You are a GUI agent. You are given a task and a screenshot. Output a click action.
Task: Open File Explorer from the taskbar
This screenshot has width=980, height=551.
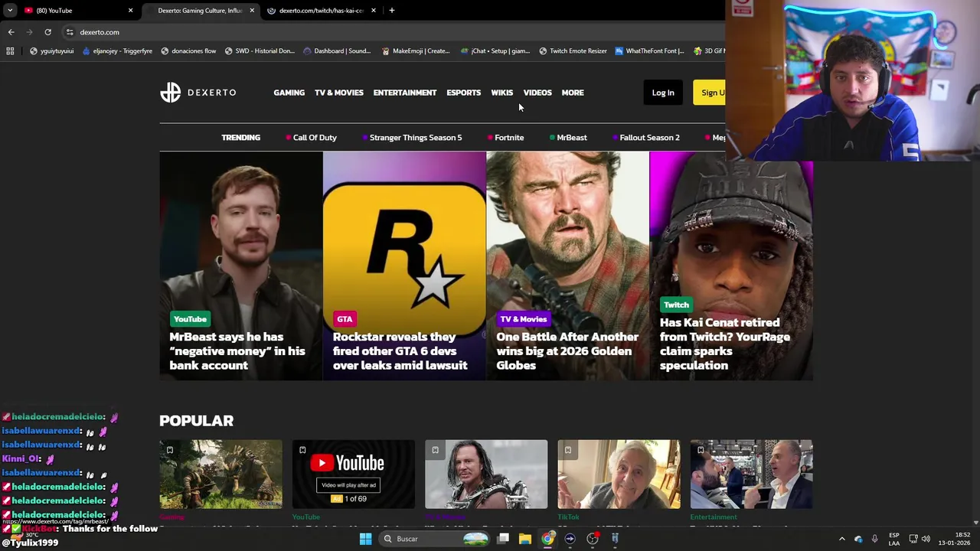click(525, 539)
